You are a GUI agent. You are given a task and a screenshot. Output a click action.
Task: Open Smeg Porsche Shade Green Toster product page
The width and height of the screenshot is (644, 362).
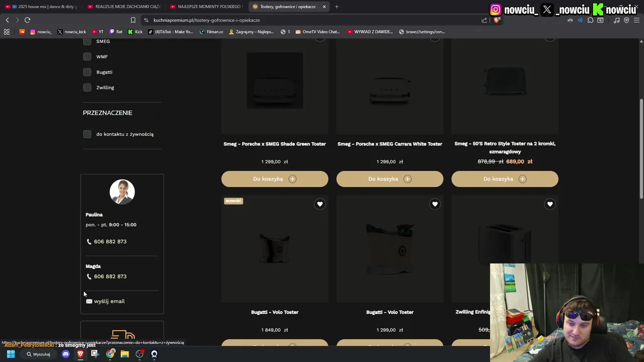(x=275, y=144)
